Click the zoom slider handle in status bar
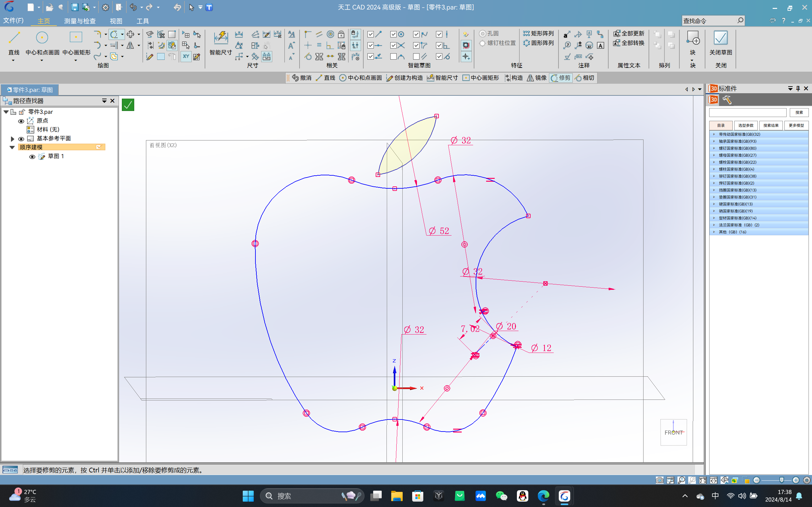This screenshot has height=507, width=812. pos(782,480)
